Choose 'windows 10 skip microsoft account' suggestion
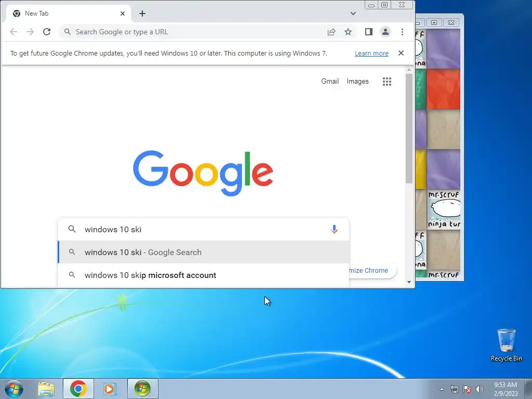 coord(204,275)
